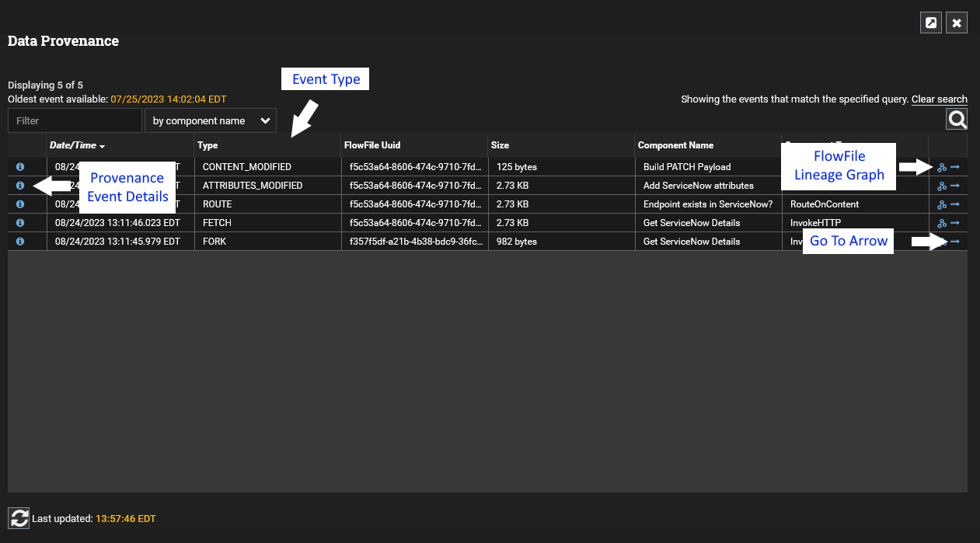The height and width of the screenshot is (543, 980).
Task: Open event details for the CONTENT_MODIFIED row
Action: pos(20,167)
